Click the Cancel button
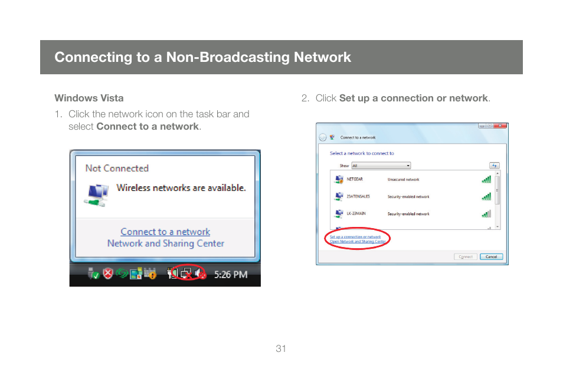 click(x=491, y=257)
